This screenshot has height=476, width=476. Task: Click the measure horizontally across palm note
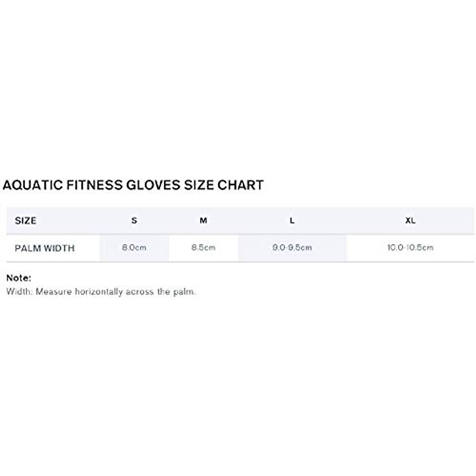[x=101, y=292]
